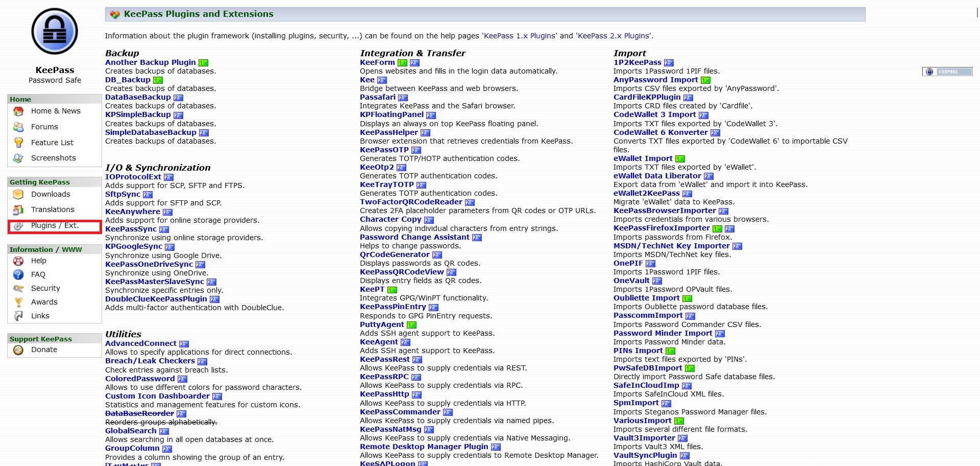Click the Home & News house icon
This screenshot has width=980, height=466.
[x=18, y=111]
